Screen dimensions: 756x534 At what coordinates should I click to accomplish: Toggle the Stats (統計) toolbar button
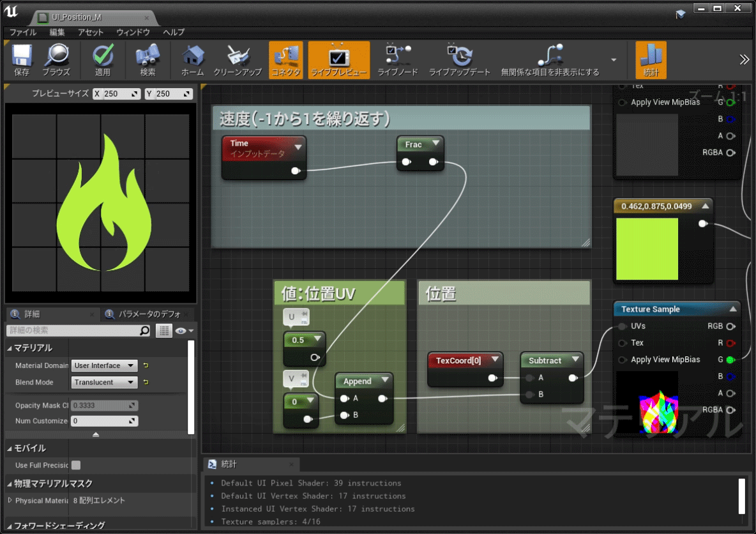pos(651,60)
